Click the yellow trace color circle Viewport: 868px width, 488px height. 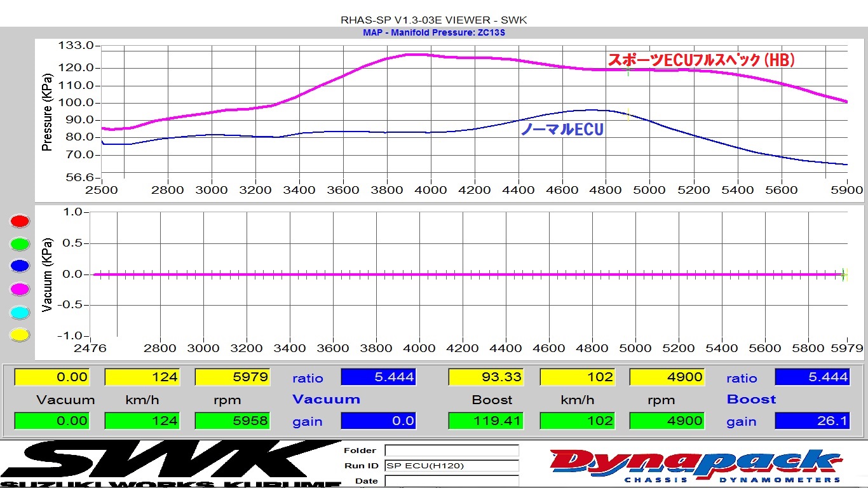pyautogui.click(x=20, y=335)
